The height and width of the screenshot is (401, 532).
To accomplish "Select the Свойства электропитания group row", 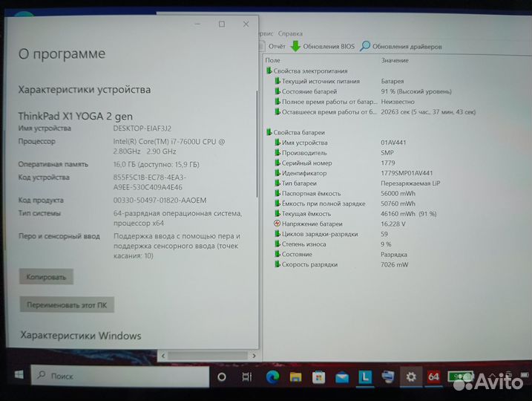I will (x=307, y=71).
